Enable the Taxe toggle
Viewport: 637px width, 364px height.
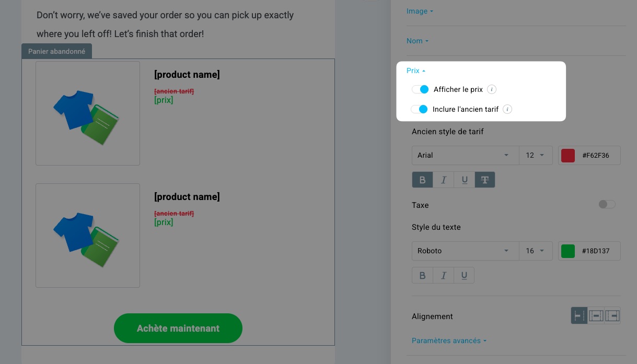click(x=607, y=205)
